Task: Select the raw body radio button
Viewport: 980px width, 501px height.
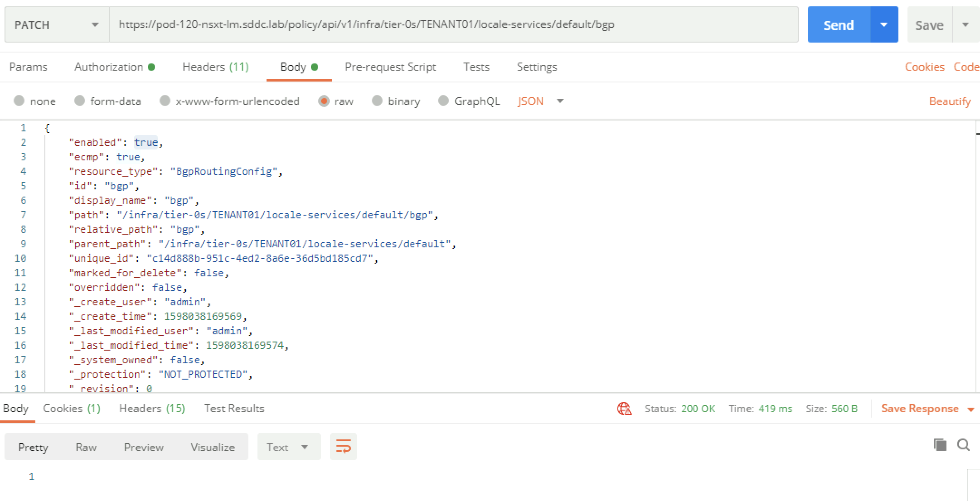Action: pyautogui.click(x=324, y=101)
